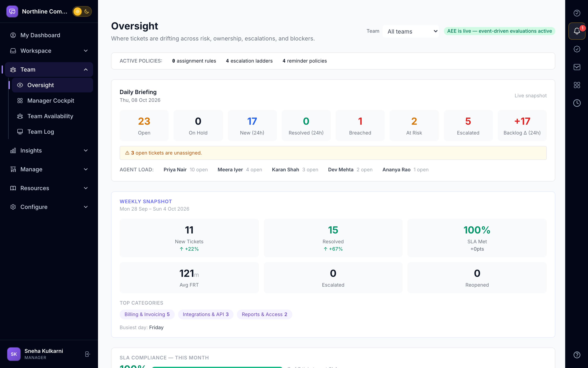
Task: Click the Configure gear icon
Action: 13,207
